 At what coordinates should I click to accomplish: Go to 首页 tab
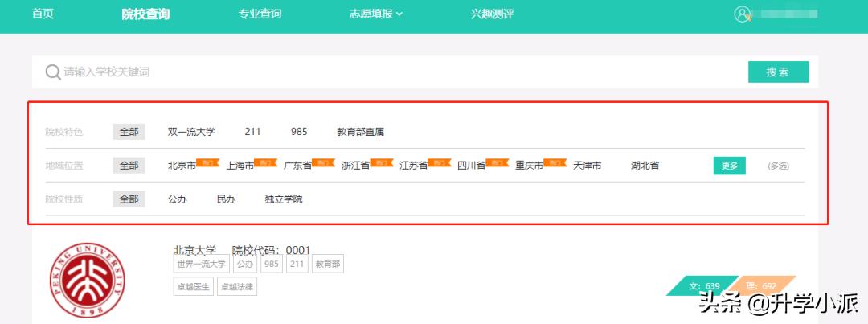(x=43, y=14)
